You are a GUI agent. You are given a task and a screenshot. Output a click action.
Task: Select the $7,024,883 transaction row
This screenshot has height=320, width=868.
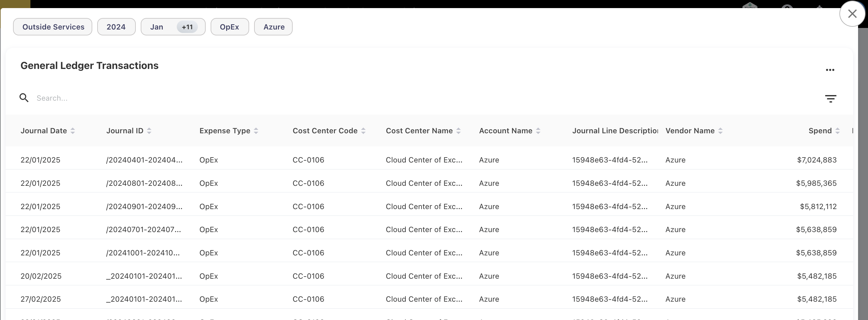pyautogui.click(x=428, y=160)
